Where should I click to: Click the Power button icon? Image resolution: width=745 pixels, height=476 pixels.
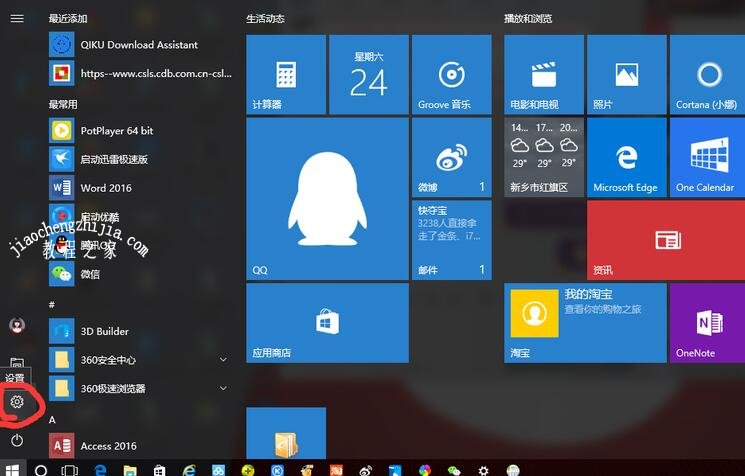17,440
